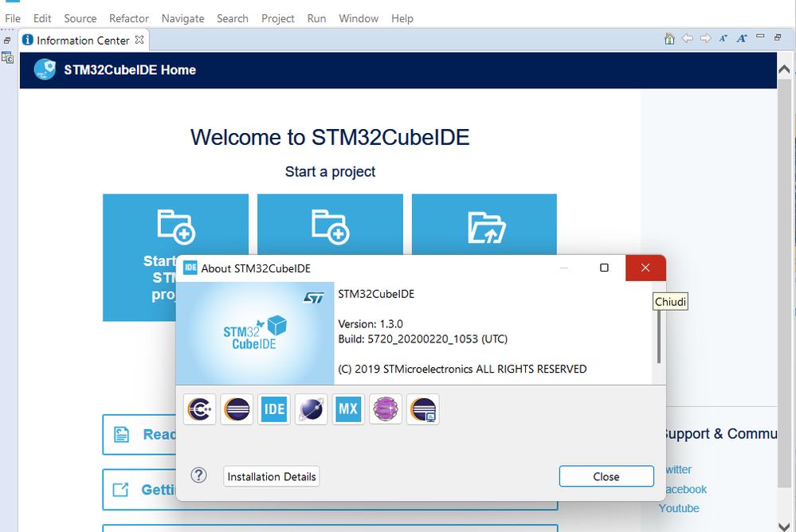Open the C/C++ perspective icon in left sidebar
796x532 pixels.
click(x=8, y=58)
